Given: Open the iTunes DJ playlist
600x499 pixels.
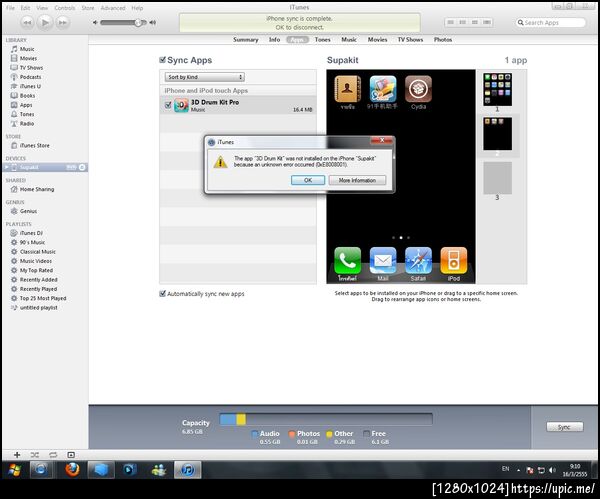Looking at the screenshot, I should click(x=31, y=233).
